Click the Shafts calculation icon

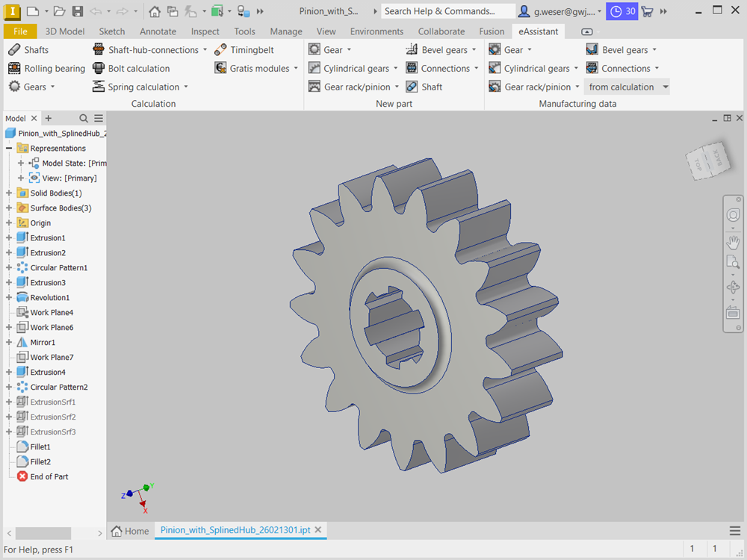pyautogui.click(x=14, y=50)
